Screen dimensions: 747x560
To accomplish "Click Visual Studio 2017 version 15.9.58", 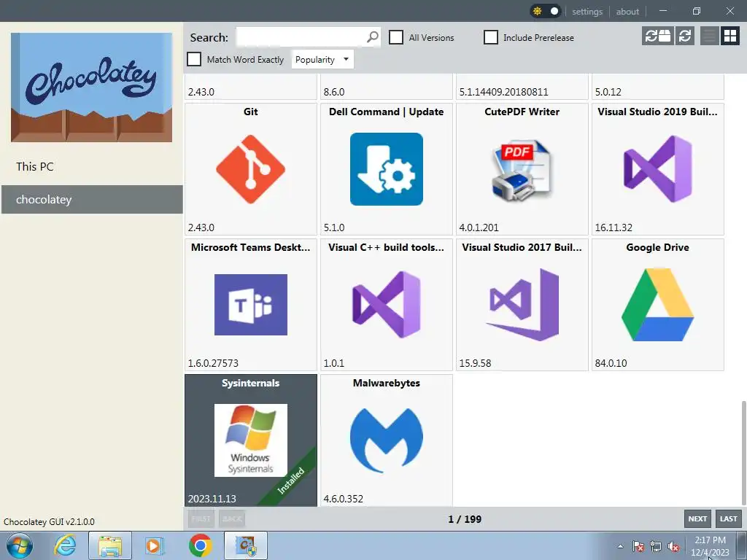I will (x=475, y=363).
